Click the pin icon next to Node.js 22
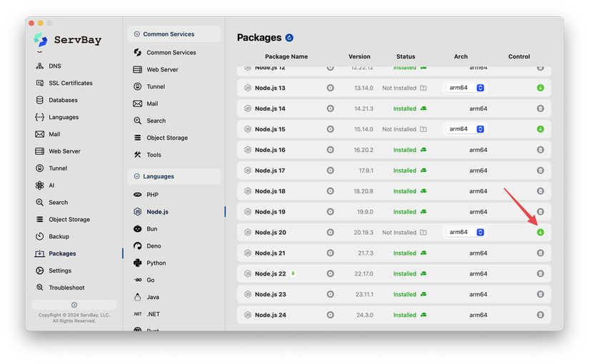This screenshot has width=589, height=364. pyautogui.click(x=293, y=273)
